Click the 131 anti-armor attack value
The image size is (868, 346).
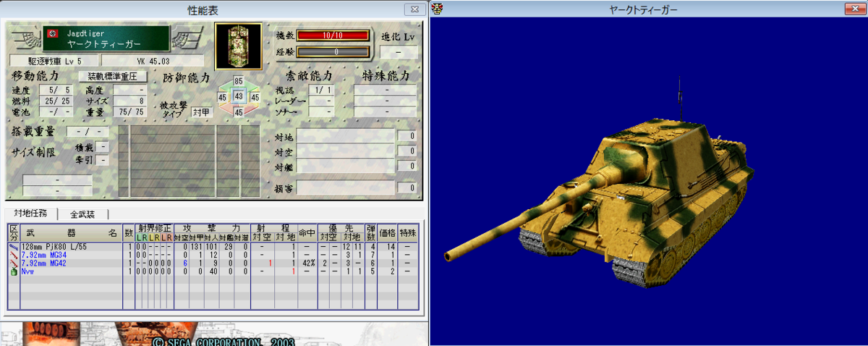tap(195, 247)
